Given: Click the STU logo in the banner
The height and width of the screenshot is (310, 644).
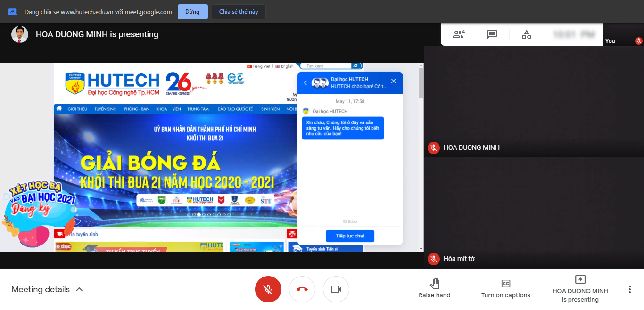Looking at the screenshot, I should [266, 200].
